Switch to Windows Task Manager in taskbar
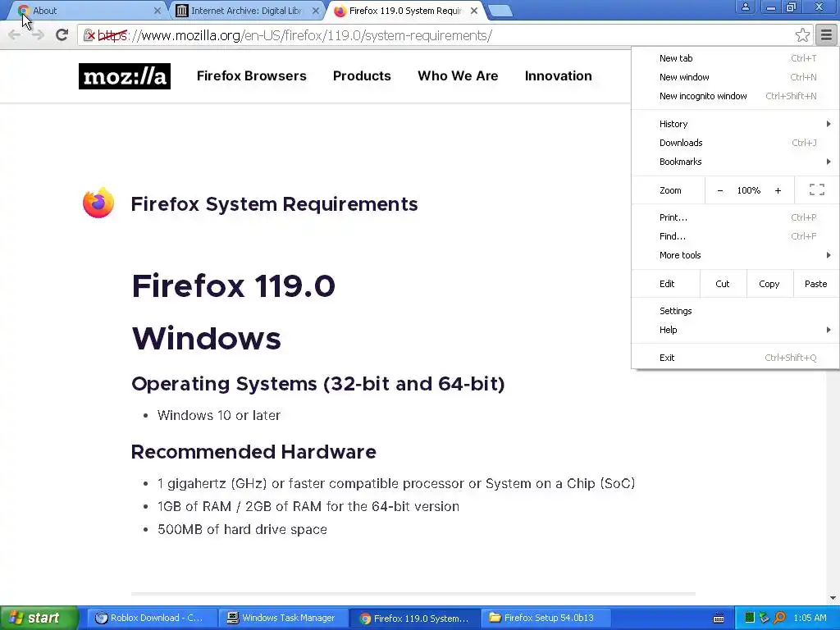The image size is (840, 630). [x=283, y=619]
